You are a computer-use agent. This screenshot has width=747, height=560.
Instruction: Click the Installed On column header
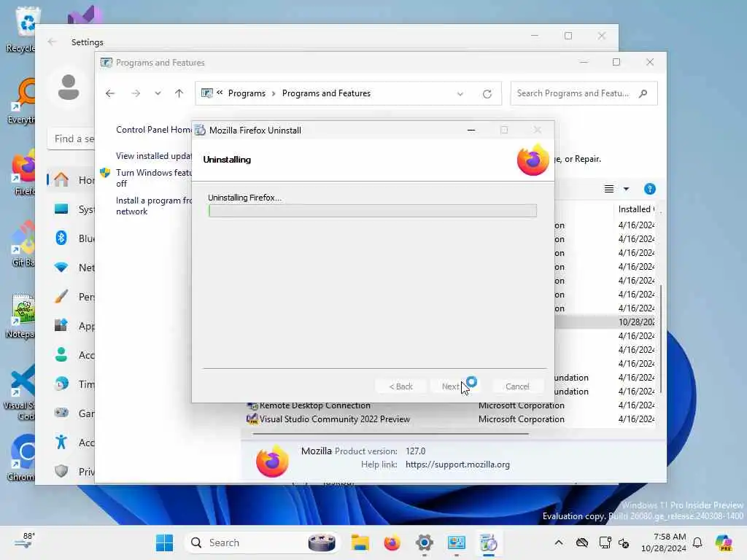(636, 209)
